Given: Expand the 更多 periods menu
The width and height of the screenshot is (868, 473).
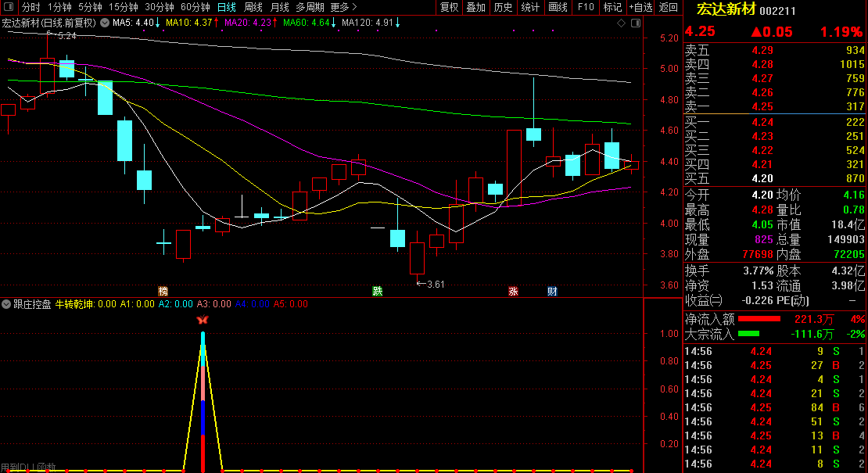Looking at the screenshot, I should pos(343,7).
